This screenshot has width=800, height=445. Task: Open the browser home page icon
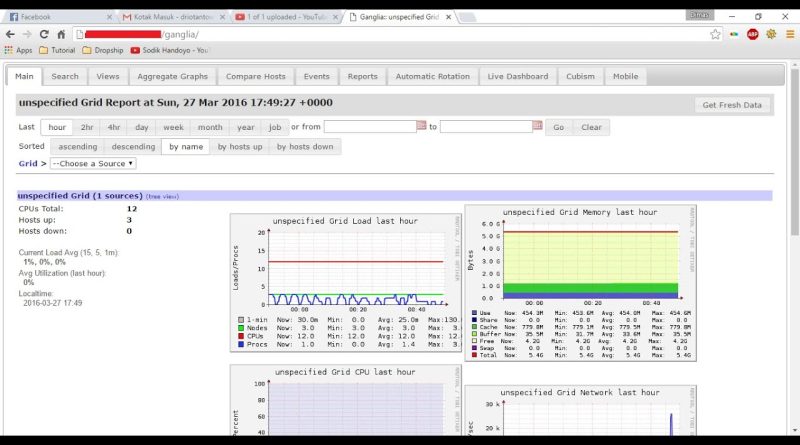point(61,34)
